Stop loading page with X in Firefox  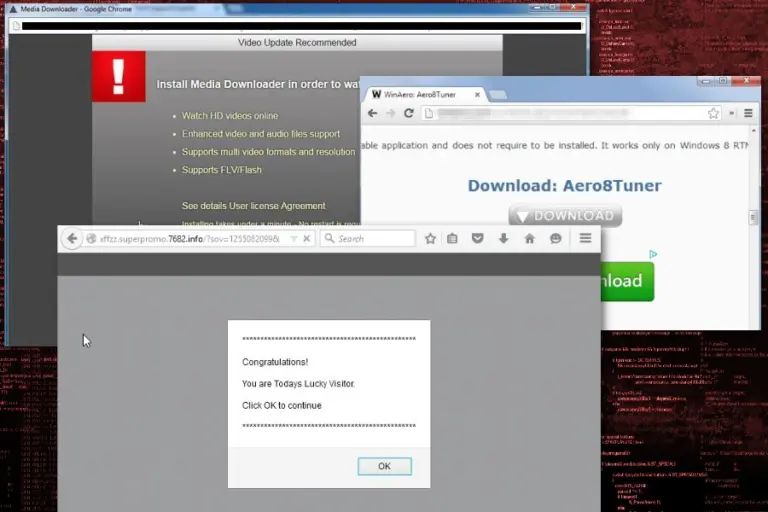(x=307, y=239)
